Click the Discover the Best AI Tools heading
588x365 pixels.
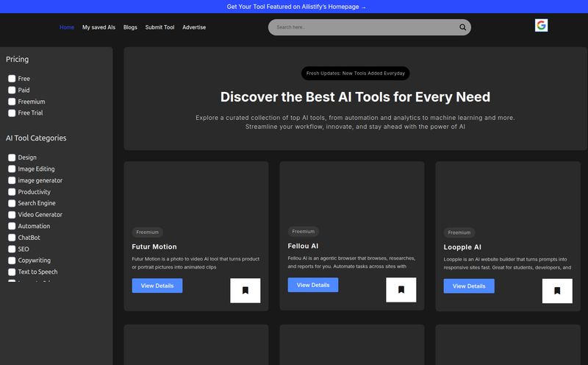[x=355, y=97]
